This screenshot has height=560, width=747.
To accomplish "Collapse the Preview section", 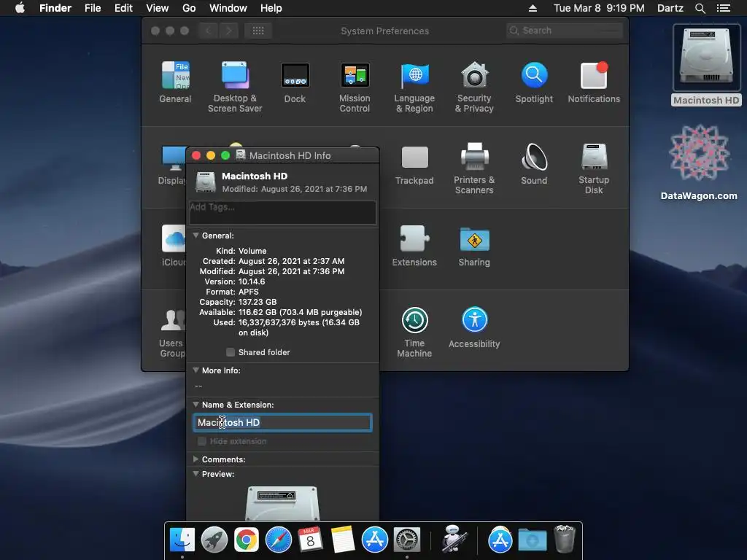I will point(196,474).
